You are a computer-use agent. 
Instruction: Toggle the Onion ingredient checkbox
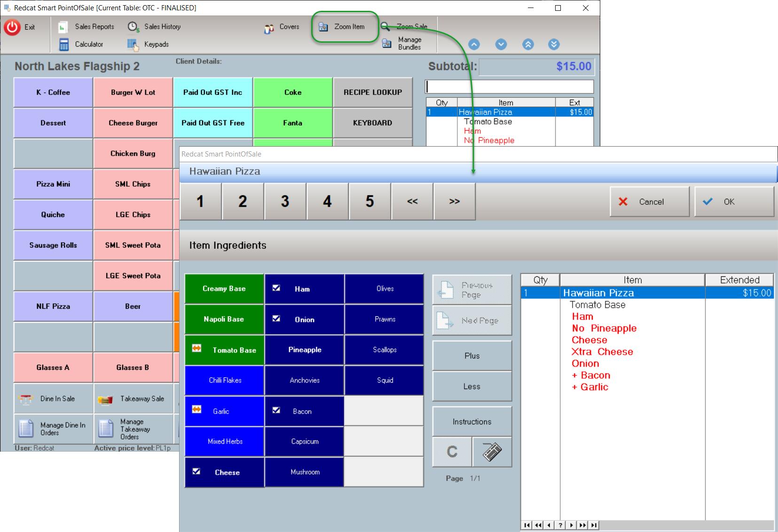276,319
